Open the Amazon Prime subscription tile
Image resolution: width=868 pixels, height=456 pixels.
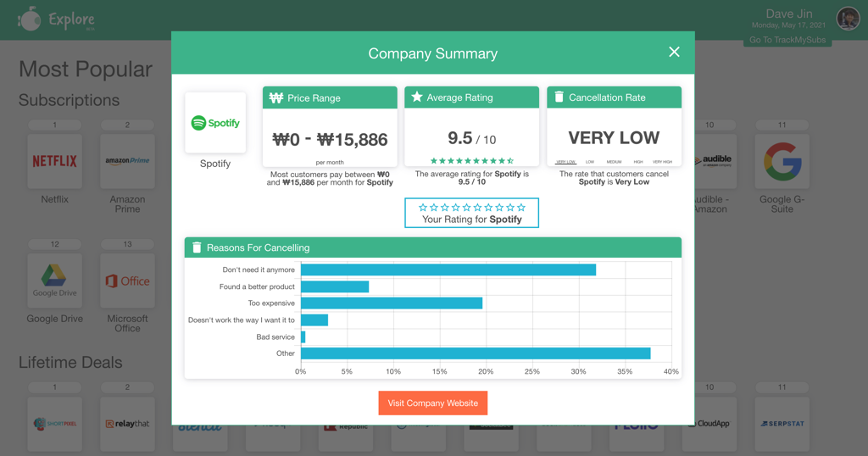coord(127,161)
